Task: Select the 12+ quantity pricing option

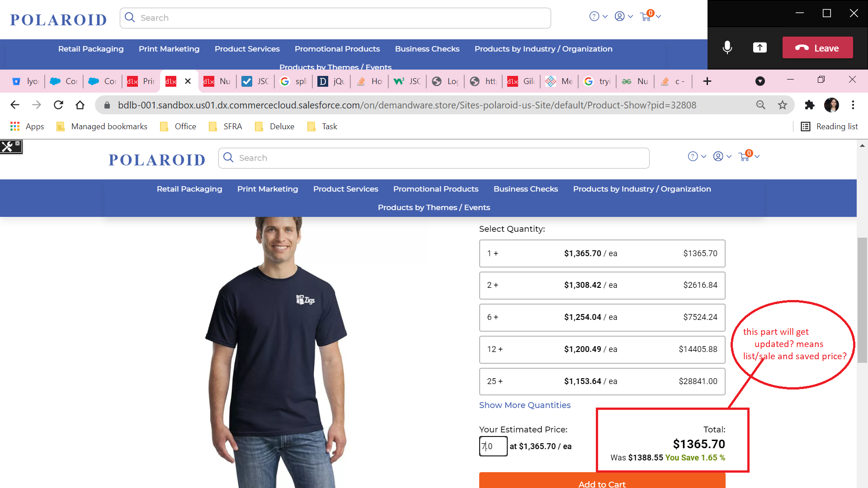Action: 602,349
